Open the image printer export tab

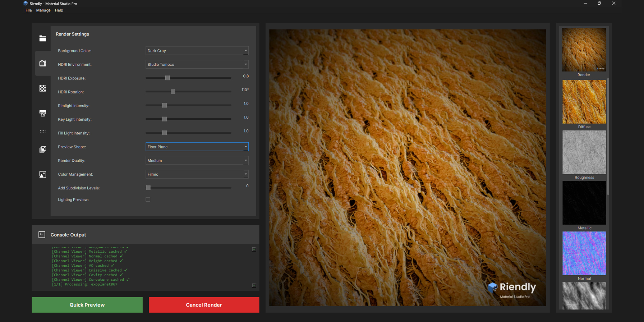[43, 113]
